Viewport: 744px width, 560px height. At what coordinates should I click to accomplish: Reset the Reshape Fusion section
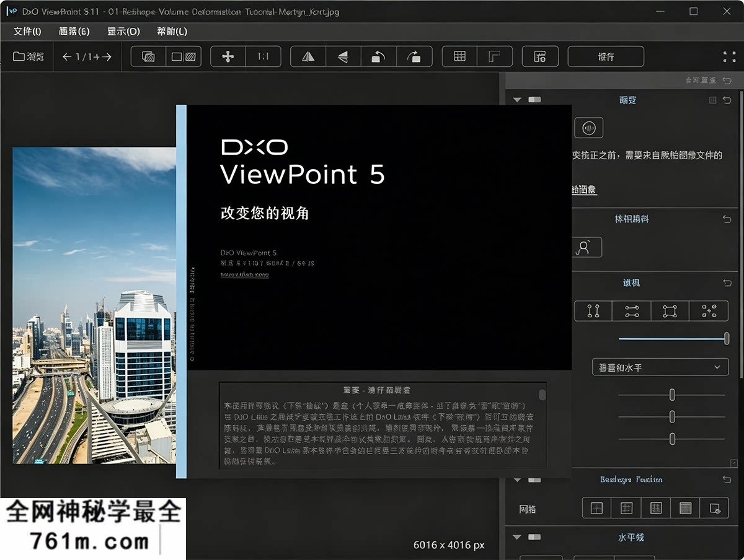tap(727, 479)
